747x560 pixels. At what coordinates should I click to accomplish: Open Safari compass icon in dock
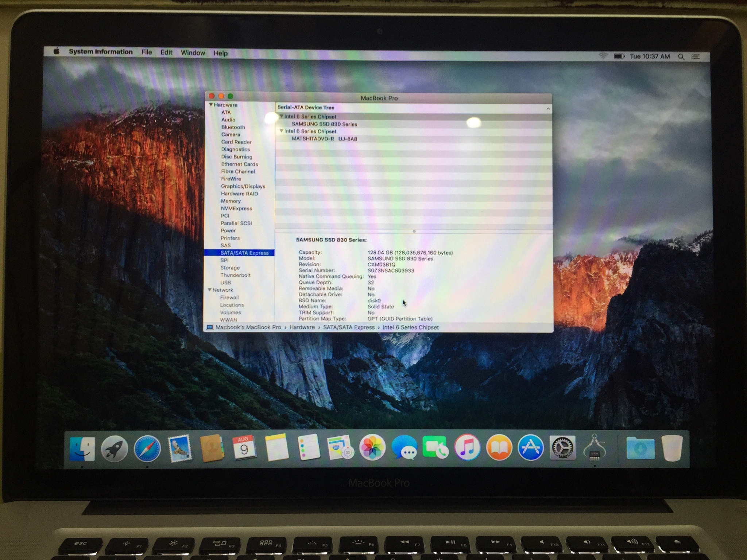[x=147, y=448]
